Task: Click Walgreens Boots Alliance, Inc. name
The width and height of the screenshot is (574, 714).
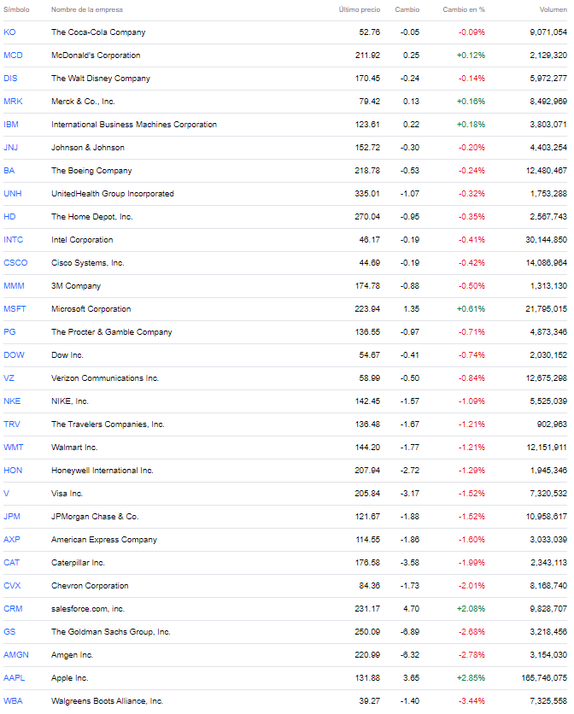Action: click(107, 701)
